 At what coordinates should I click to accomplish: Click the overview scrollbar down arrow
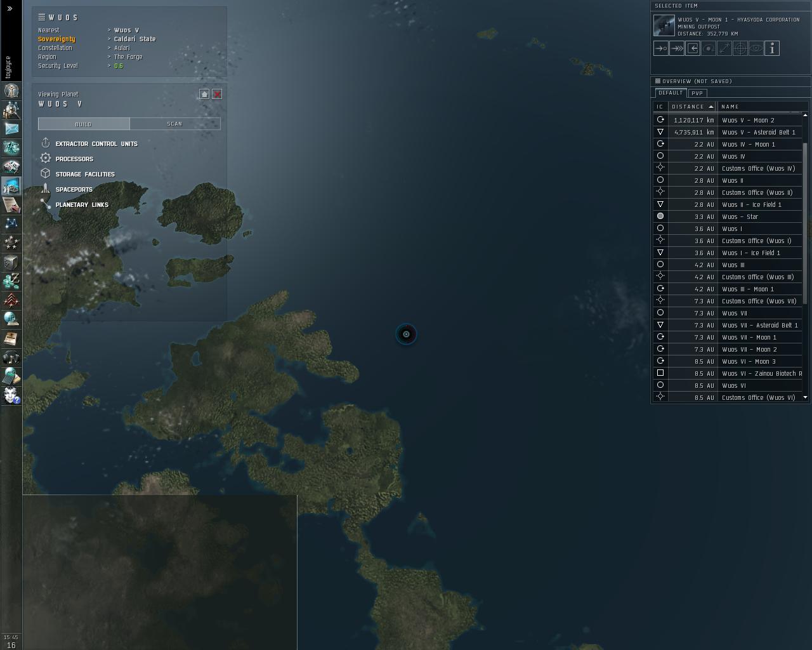pyautogui.click(x=806, y=397)
